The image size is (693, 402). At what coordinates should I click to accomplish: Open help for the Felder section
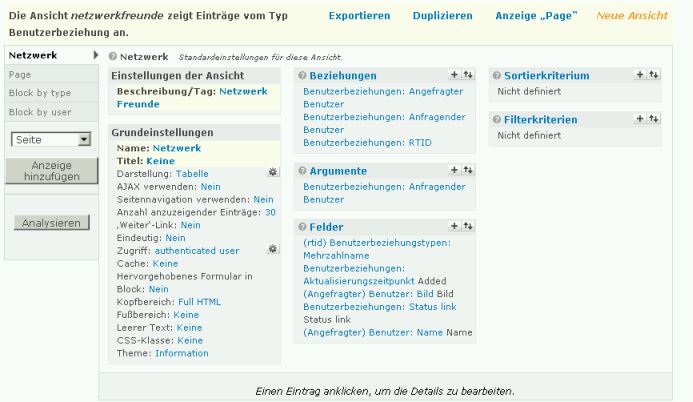pos(301,228)
